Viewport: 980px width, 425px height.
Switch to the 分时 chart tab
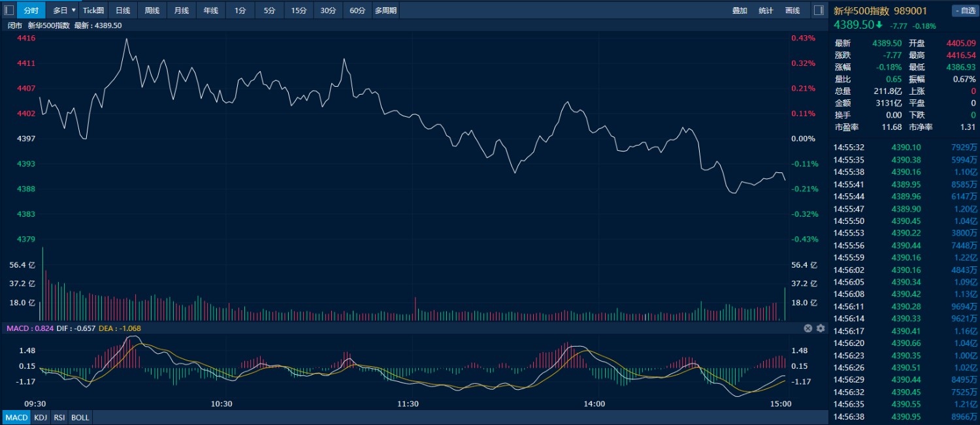tap(31, 10)
